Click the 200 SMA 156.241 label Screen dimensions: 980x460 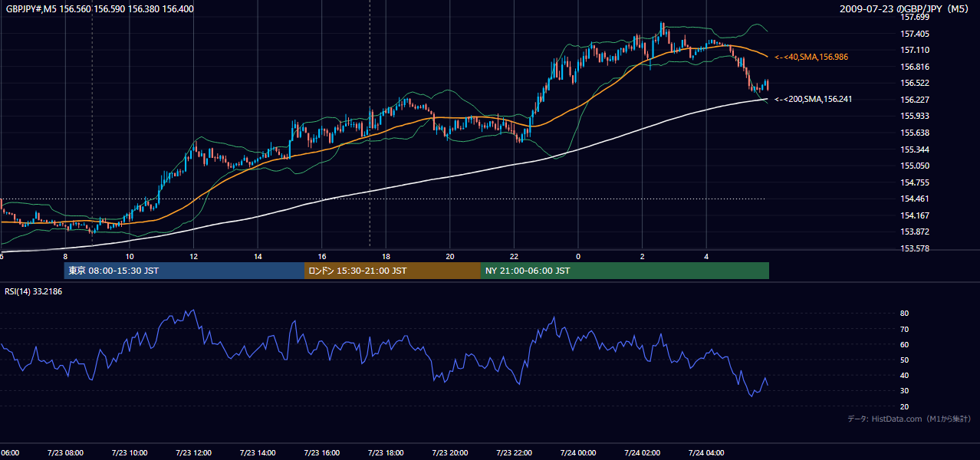point(813,99)
